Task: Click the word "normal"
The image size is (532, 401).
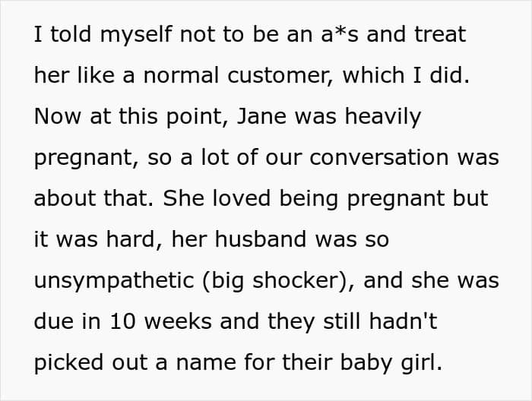Action: (x=181, y=75)
